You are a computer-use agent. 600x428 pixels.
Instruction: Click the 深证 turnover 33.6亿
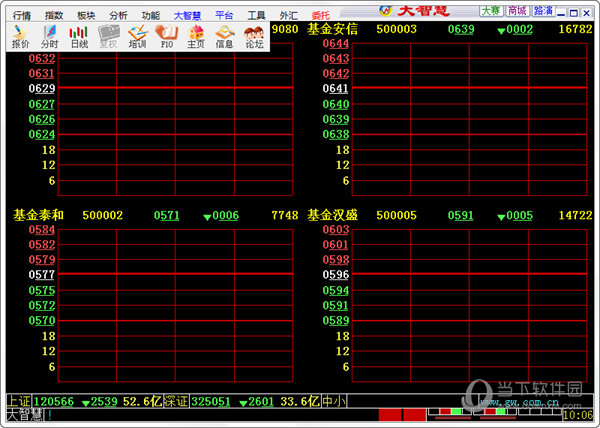pyautogui.click(x=300, y=402)
